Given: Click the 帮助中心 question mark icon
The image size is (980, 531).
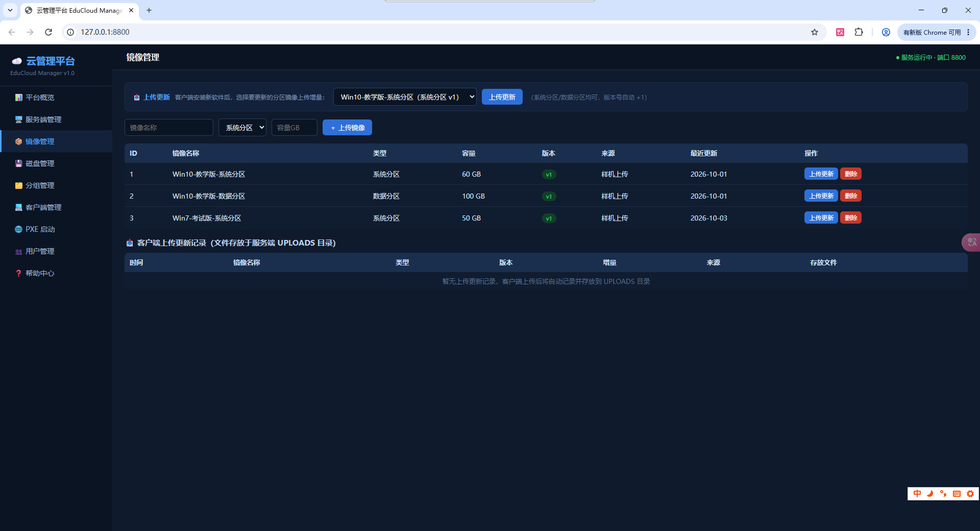Looking at the screenshot, I should tap(19, 273).
